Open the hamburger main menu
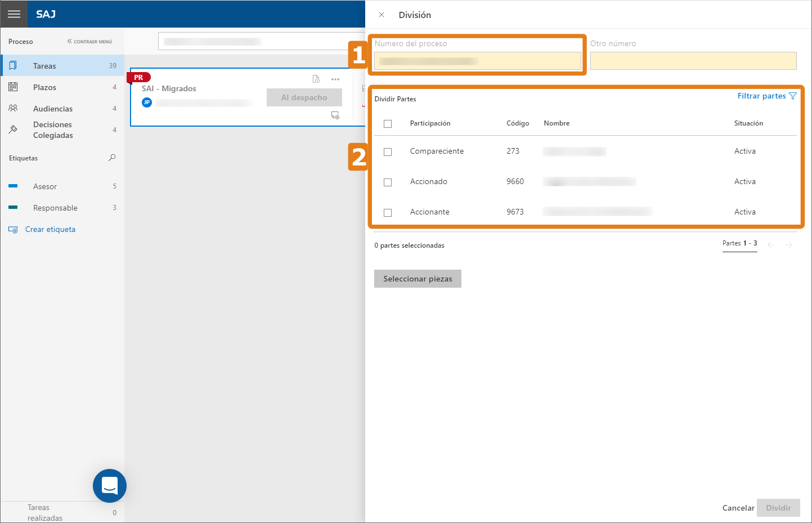This screenshot has height=523, width=812. [x=14, y=14]
